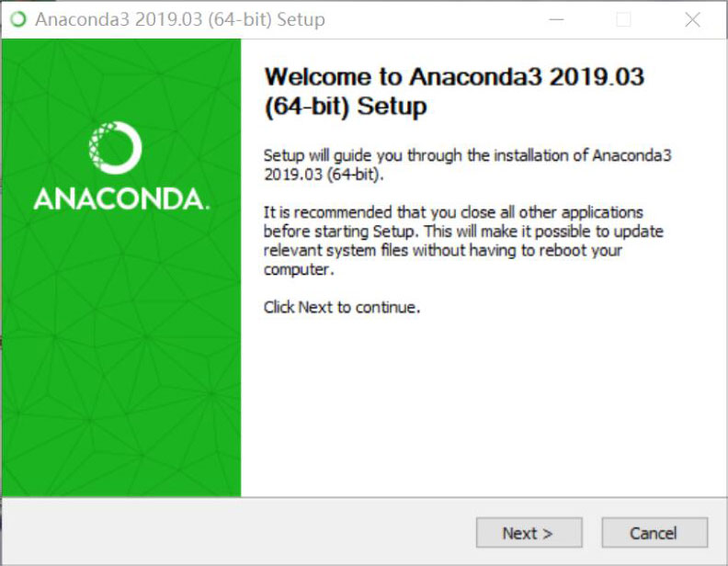Click the "(64-bit) Setup" second line of the heading
The width and height of the screenshot is (728, 566).
click(345, 107)
